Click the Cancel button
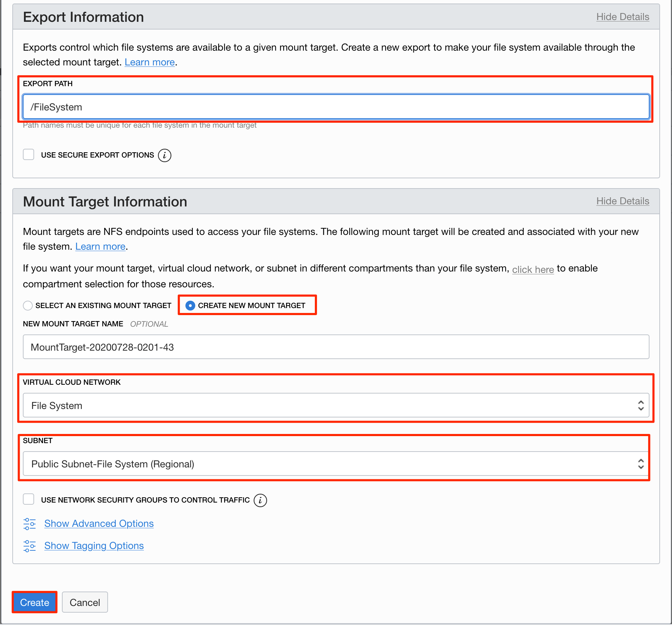This screenshot has height=626, width=672. [x=85, y=602]
